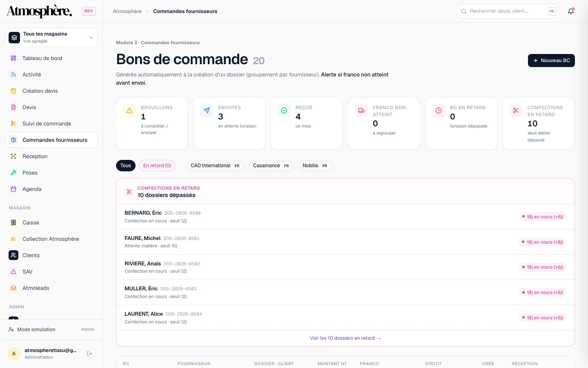Open Voir les 10 dossiers en retard link
The image size is (588, 368).
[x=345, y=338]
